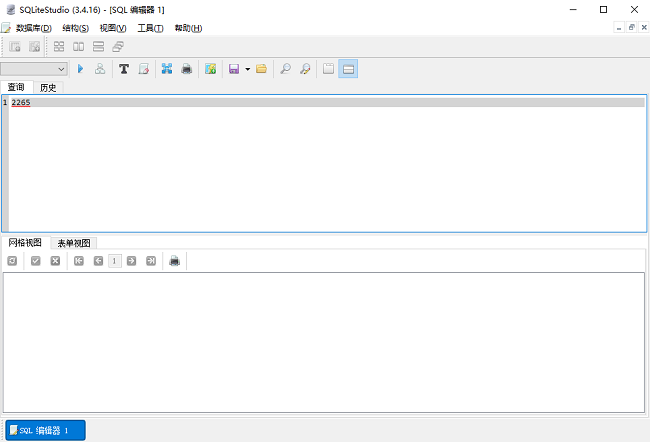Click the explain query icon

click(99, 69)
